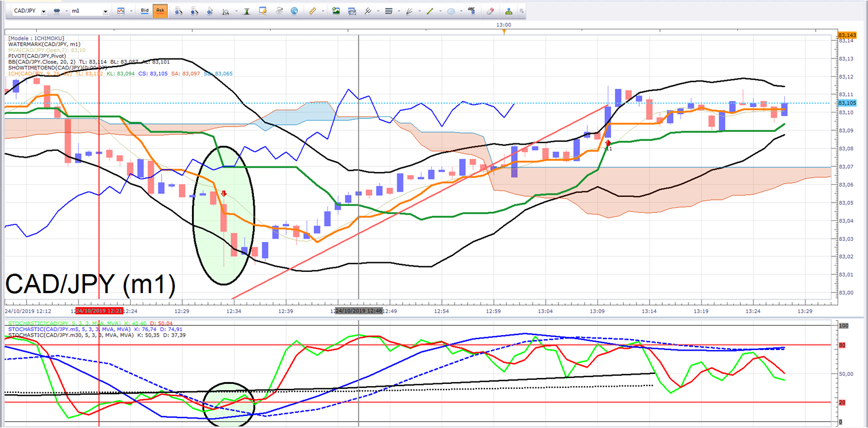Click the STOCHASTIC(CAD/JPY.m5) indicator label

click(96, 330)
